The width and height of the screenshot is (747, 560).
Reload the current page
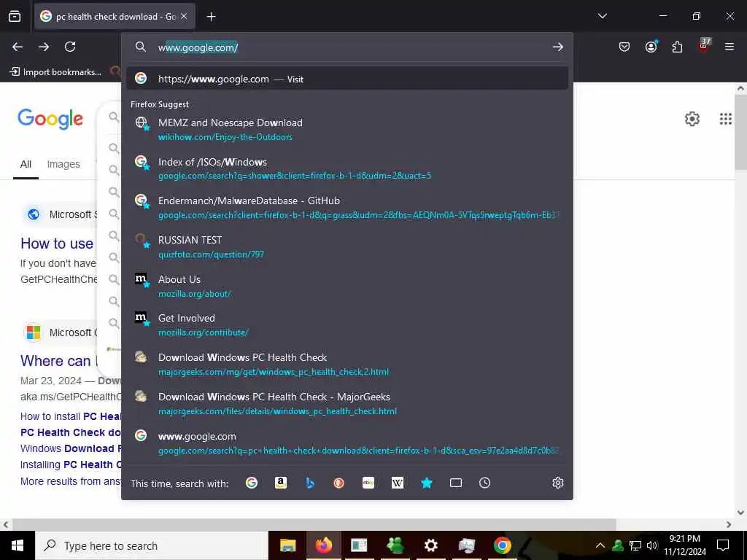pyautogui.click(x=70, y=47)
